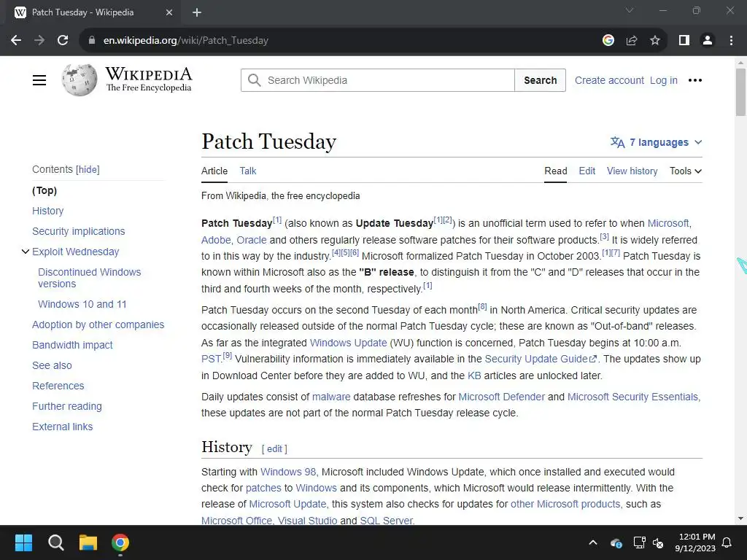Expand the 7 languages dropdown

[656, 142]
